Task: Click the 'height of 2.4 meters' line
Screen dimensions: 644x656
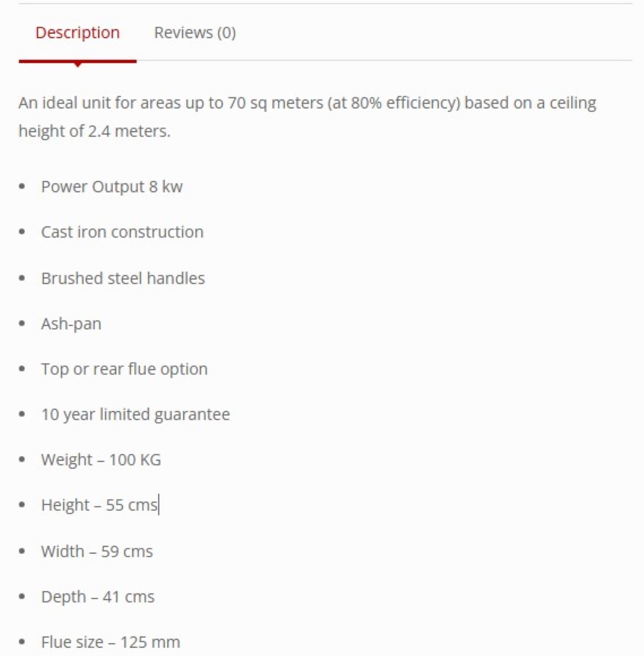Action: (95, 131)
